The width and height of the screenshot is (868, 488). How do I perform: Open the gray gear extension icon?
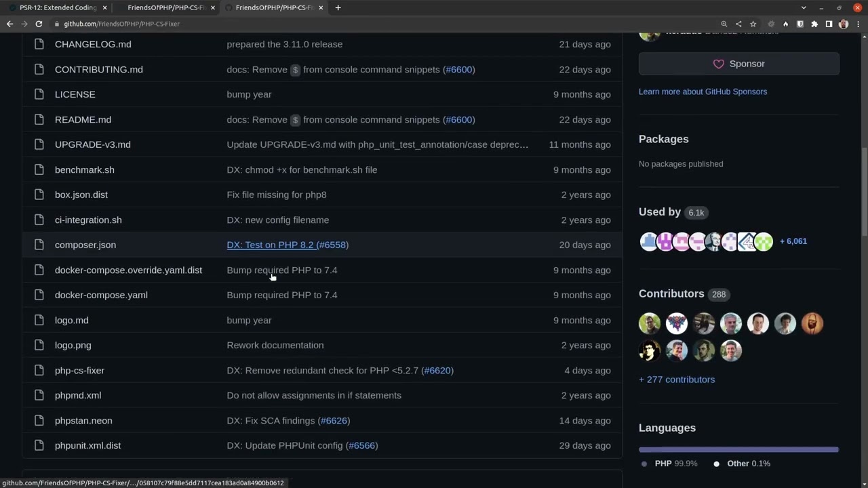pos(771,24)
